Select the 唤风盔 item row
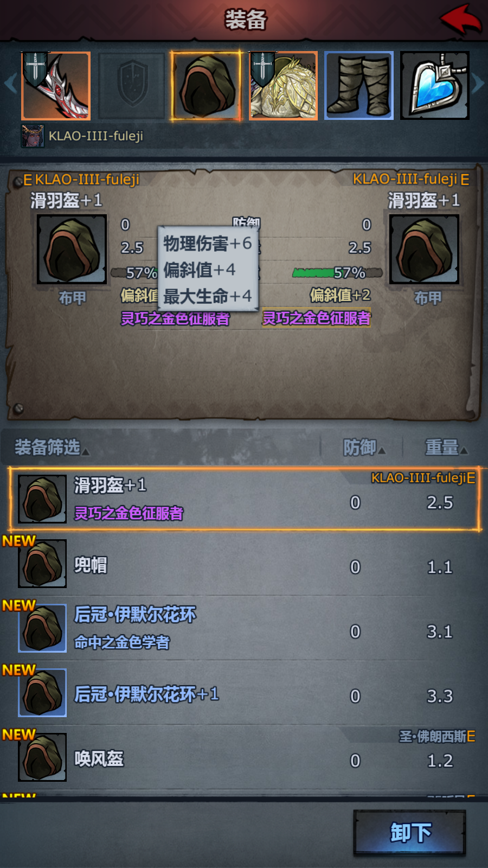488x868 pixels. [x=244, y=757]
